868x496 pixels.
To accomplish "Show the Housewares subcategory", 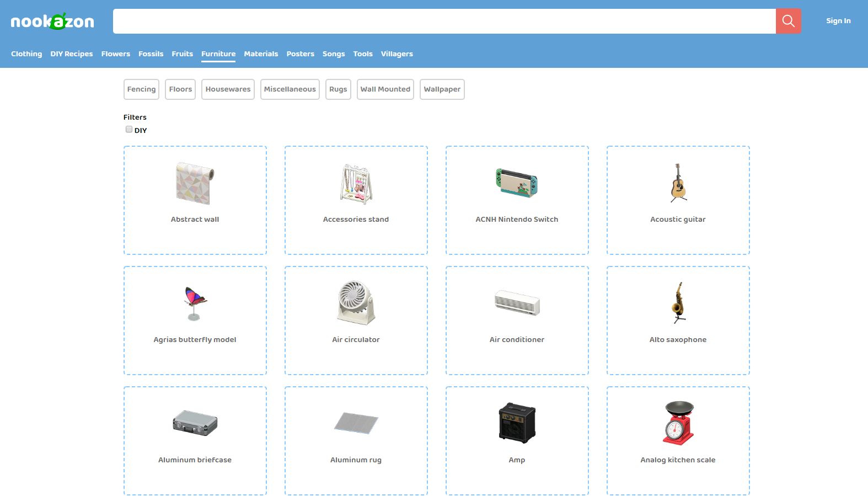I will coord(228,89).
